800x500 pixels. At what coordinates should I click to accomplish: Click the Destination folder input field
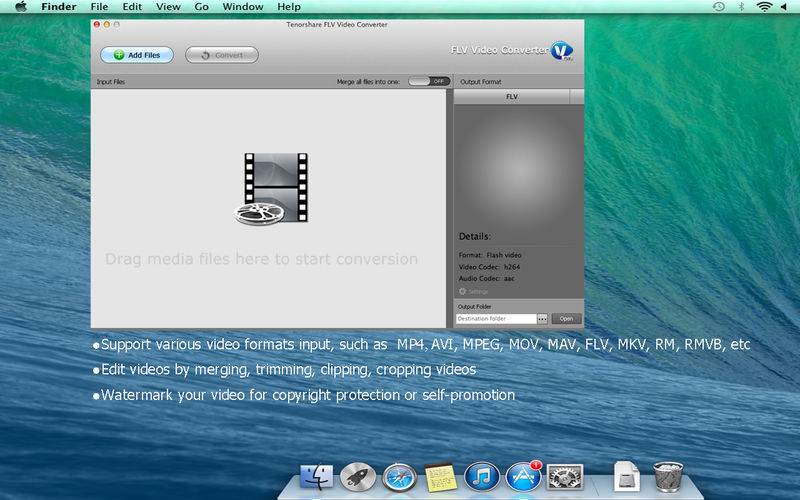[495, 319]
